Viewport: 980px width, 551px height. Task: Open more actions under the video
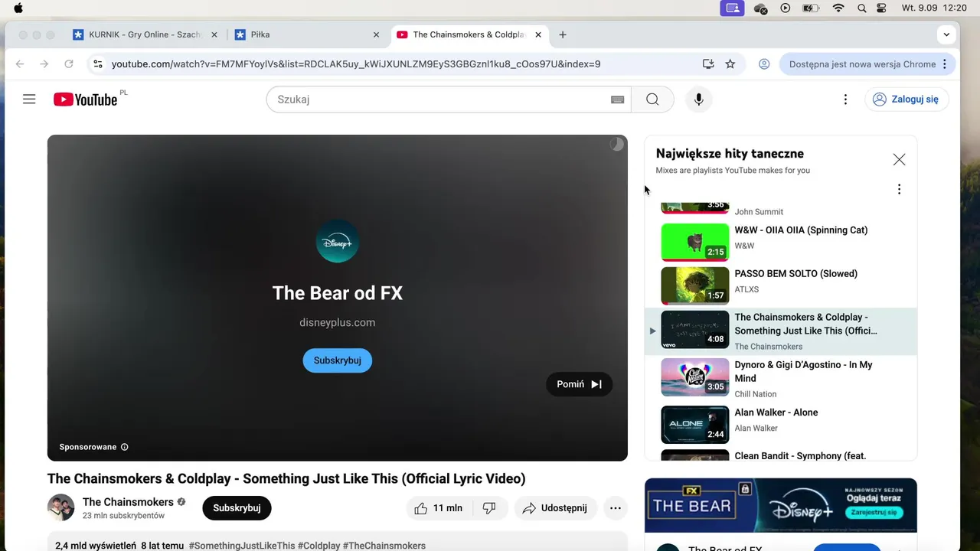(x=615, y=508)
